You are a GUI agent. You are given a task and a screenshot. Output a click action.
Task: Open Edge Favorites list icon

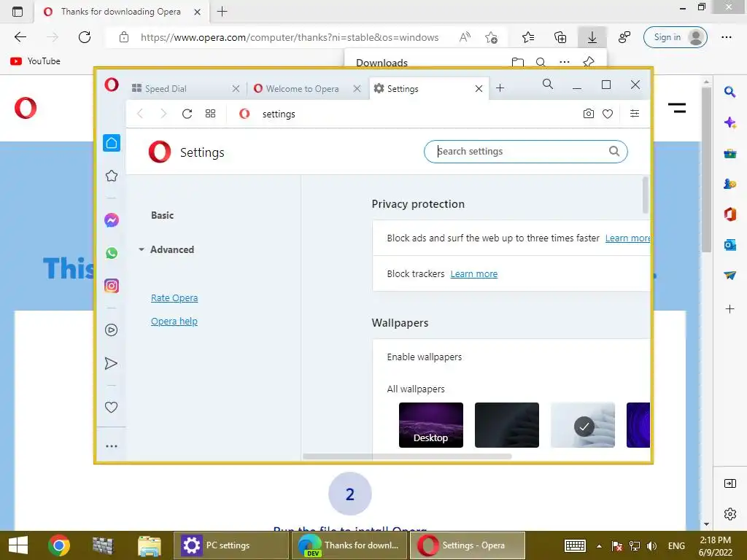point(528,37)
